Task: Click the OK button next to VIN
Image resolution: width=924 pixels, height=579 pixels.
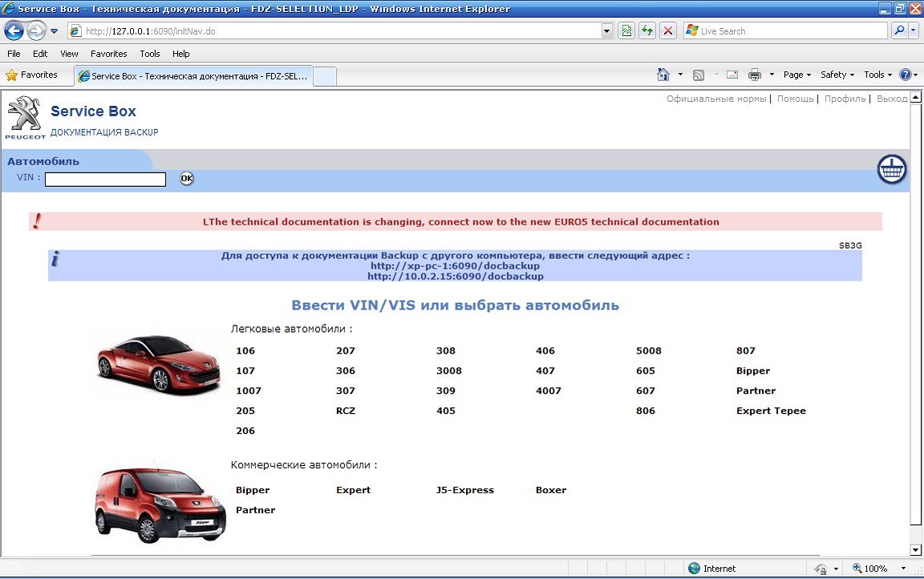Action: tap(186, 178)
